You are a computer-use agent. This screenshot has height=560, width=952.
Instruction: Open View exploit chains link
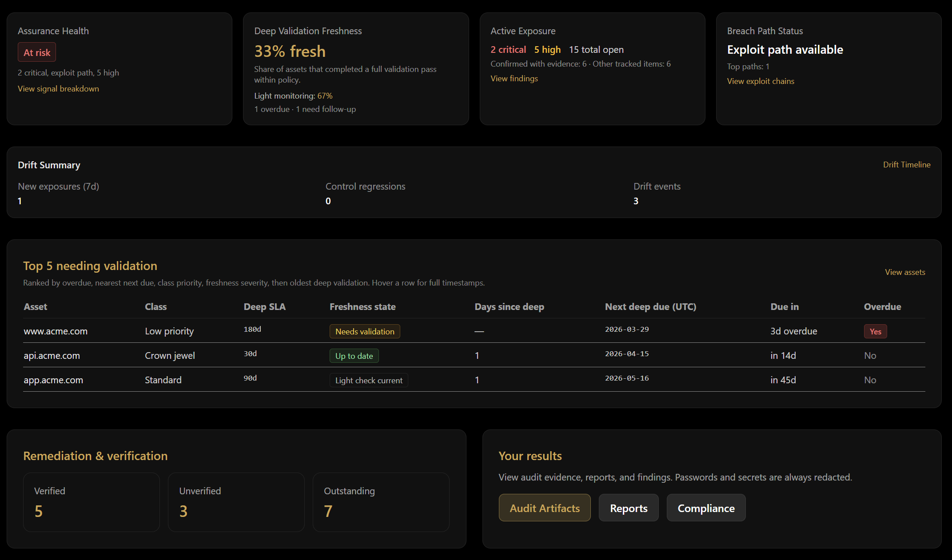pos(761,81)
